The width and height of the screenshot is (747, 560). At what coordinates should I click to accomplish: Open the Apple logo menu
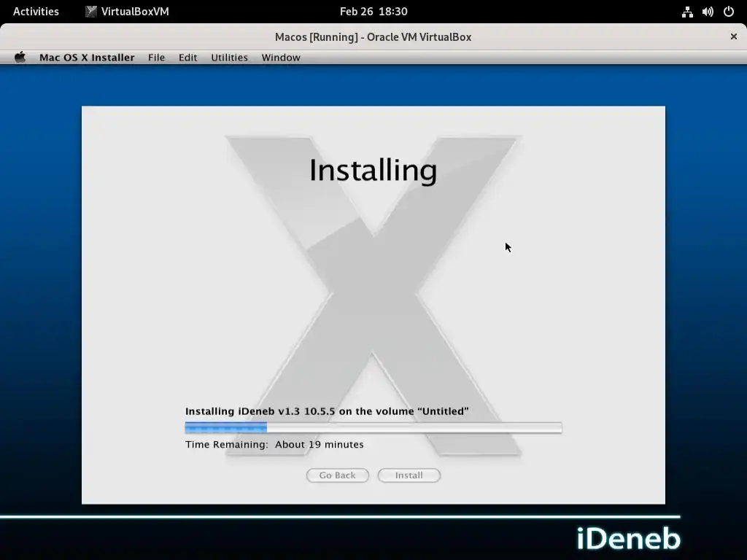coord(20,58)
